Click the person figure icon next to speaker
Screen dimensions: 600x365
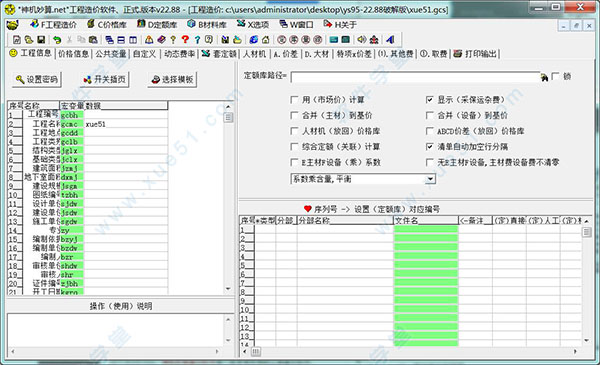tap(374, 39)
